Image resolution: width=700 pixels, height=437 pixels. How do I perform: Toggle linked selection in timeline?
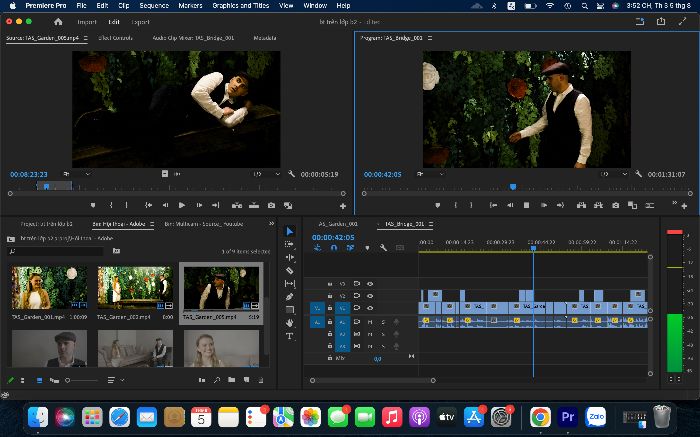(350, 247)
